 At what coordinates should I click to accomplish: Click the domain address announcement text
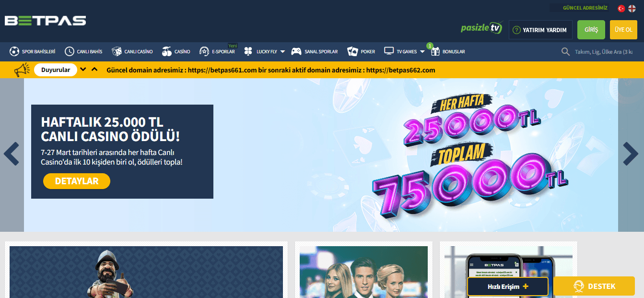tap(271, 70)
